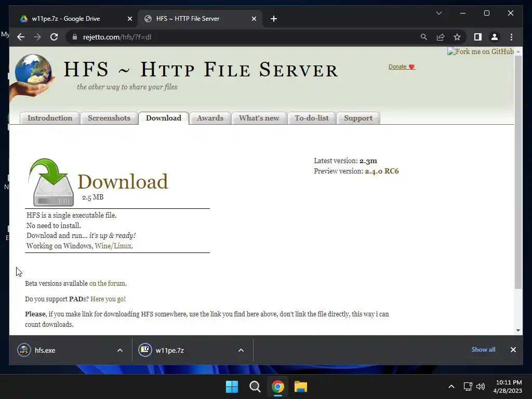Viewport: 532px width, 399px height.
Task: Click the page vertical scrollbar thumb
Action: (x=518, y=172)
